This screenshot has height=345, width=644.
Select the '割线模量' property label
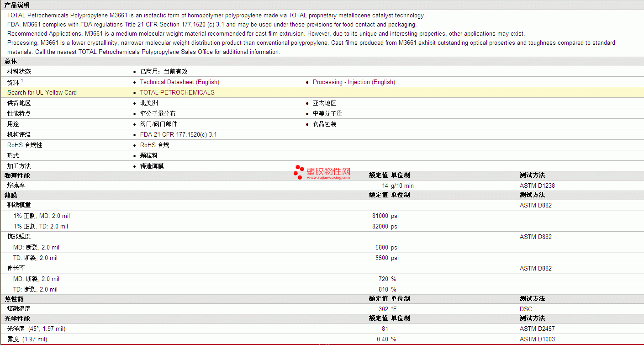(19, 205)
